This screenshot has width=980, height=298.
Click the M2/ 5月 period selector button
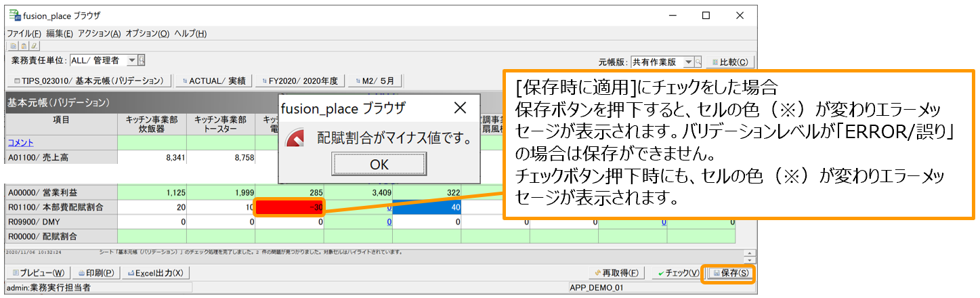[376, 81]
